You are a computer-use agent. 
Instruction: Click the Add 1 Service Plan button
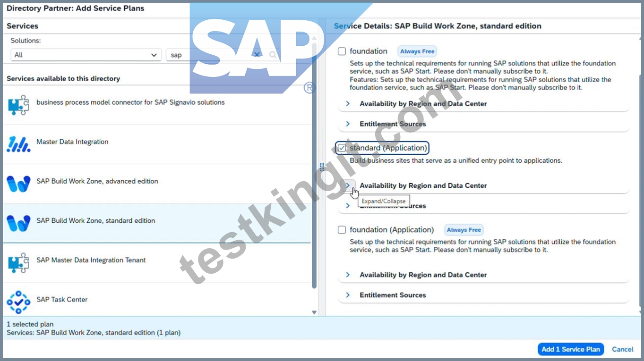571,349
